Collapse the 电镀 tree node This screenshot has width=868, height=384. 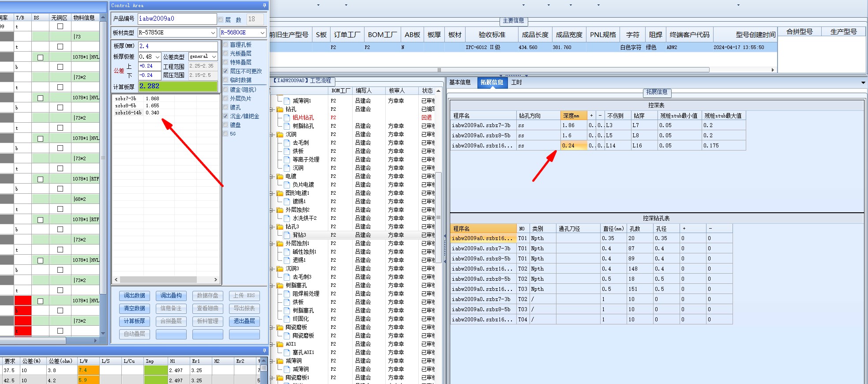[272, 176]
